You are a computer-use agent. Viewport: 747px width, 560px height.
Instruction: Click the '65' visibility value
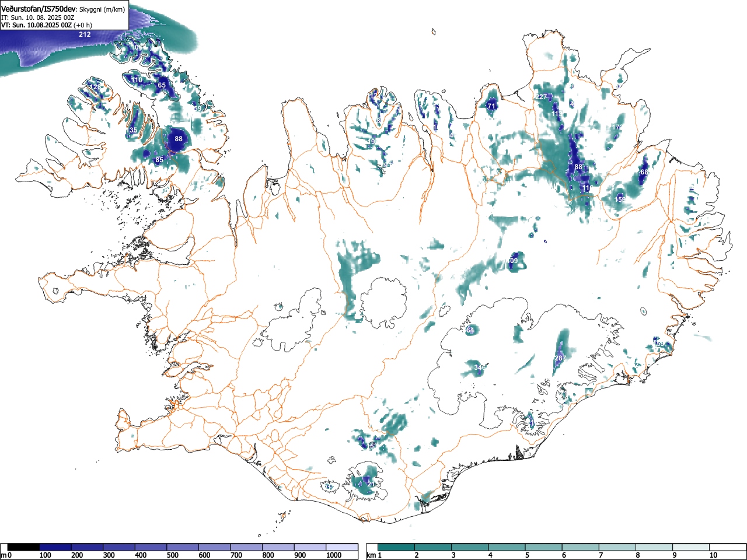point(162,85)
